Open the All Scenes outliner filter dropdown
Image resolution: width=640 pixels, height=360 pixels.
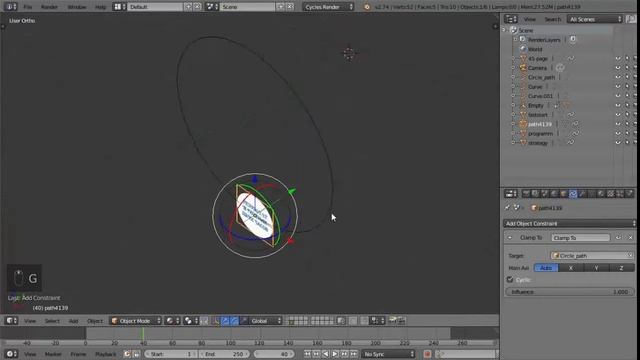tap(596, 19)
